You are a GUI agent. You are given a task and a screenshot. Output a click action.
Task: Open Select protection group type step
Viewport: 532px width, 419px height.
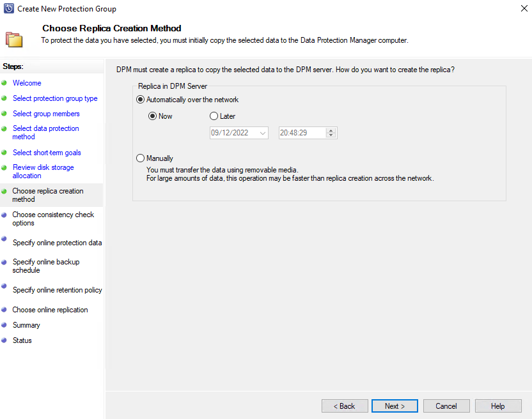tap(55, 98)
